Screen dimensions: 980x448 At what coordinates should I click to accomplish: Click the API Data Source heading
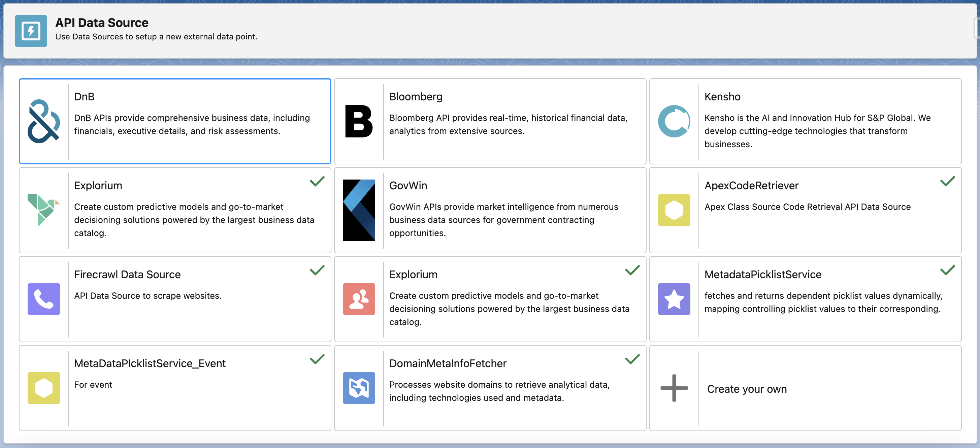[x=102, y=23]
